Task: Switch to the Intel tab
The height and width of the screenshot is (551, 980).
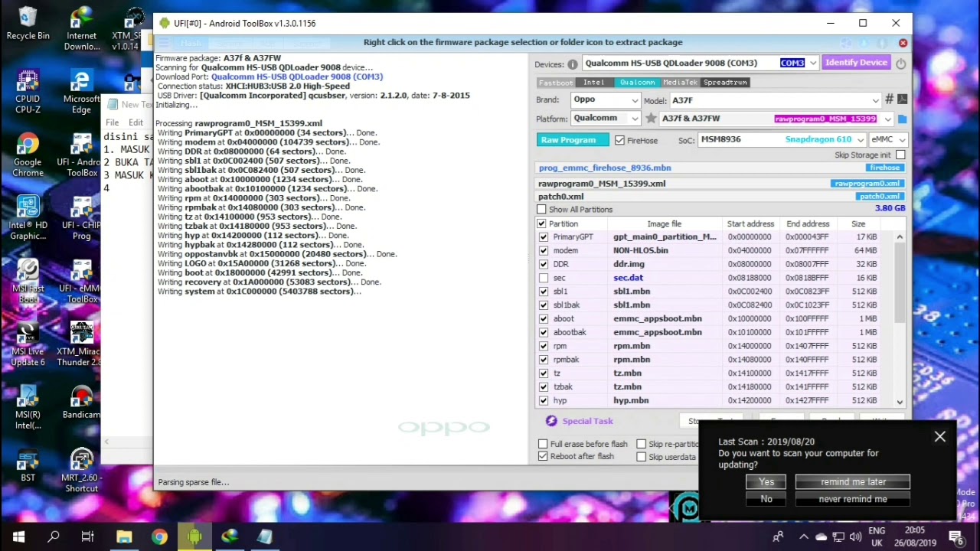Action: point(594,83)
